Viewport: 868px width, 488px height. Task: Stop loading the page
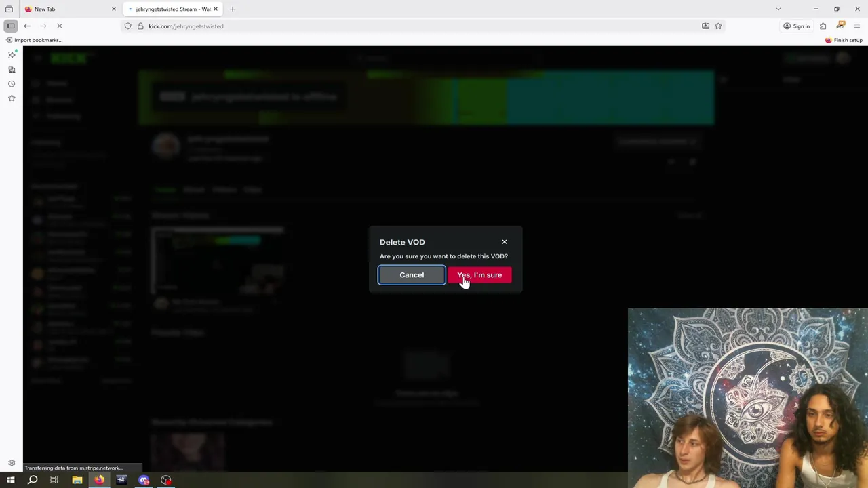59,26
